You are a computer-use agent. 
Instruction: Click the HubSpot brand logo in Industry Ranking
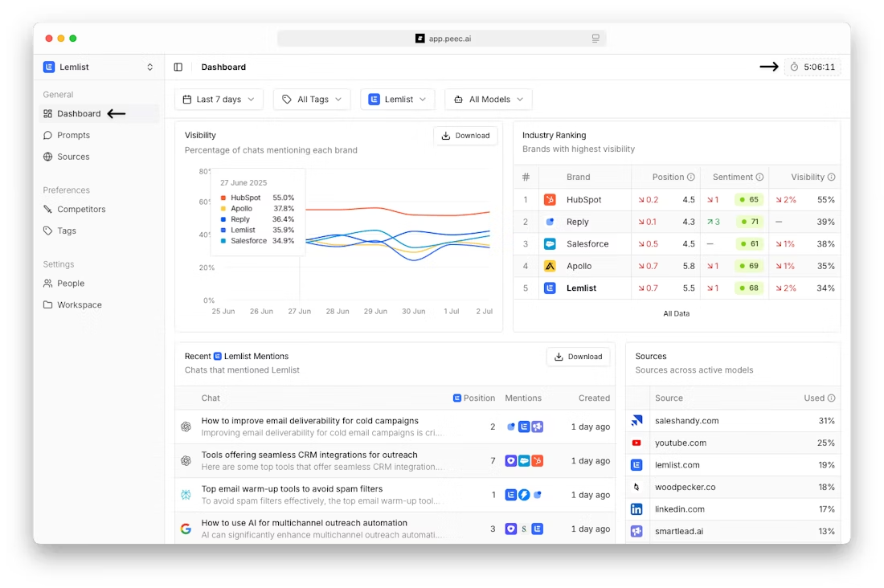550,199
